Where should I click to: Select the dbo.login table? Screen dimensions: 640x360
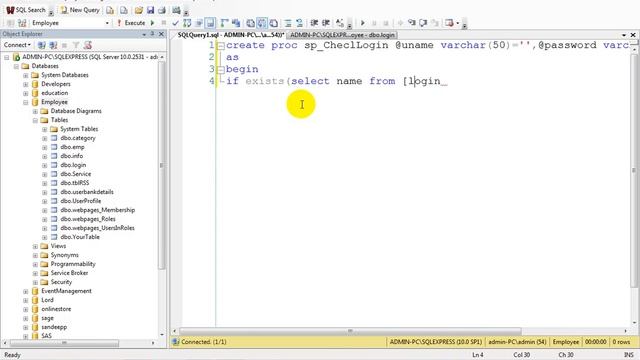click(x=73, y=165)
